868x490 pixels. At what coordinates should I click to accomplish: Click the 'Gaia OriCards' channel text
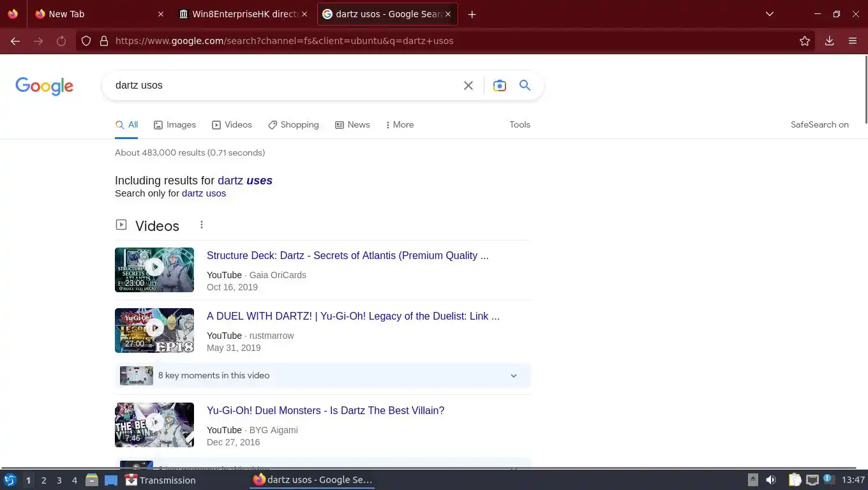click(278, 275)
